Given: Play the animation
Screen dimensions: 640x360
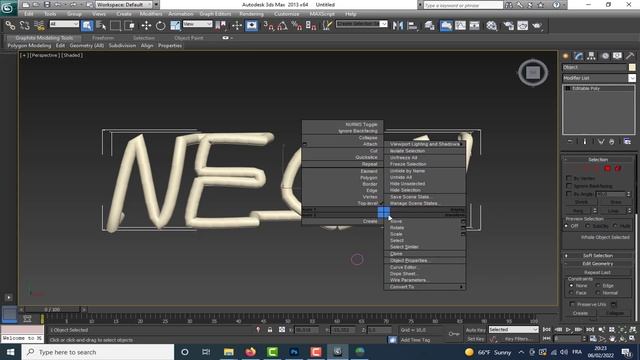Looking at the screenshot, I should [x=568, y=329].
